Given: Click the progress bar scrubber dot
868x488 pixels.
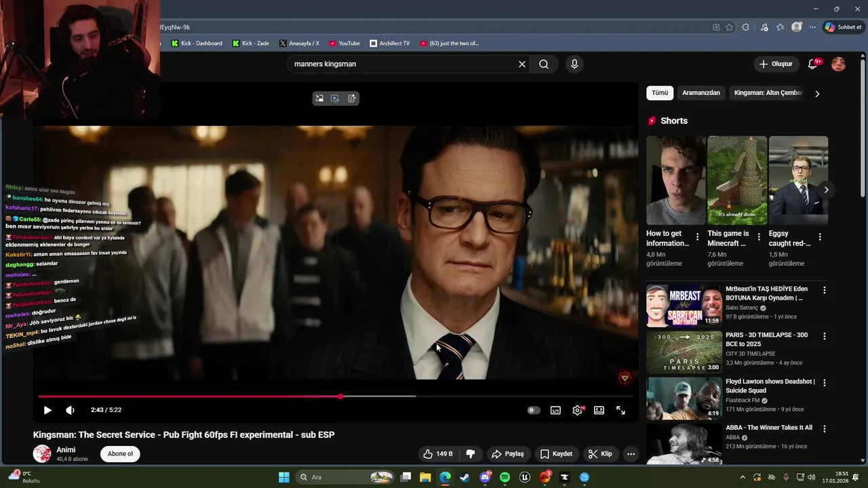Looking at the screenshot, I should [x=340, y=396].
